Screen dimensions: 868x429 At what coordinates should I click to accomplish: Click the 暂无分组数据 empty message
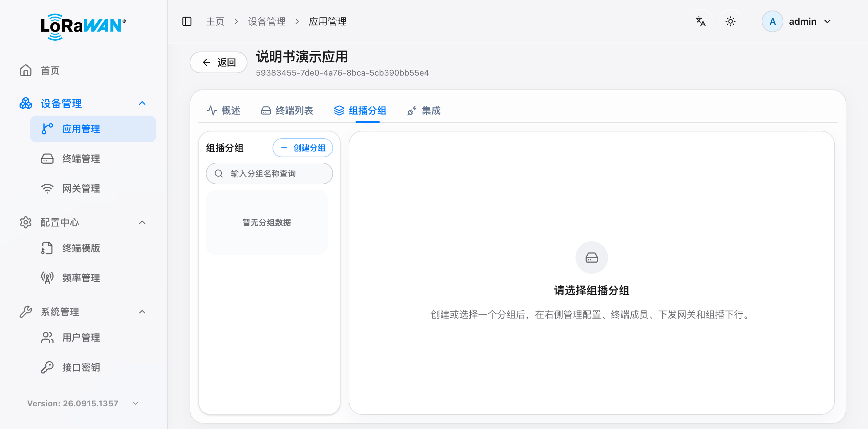pos(267,222)
